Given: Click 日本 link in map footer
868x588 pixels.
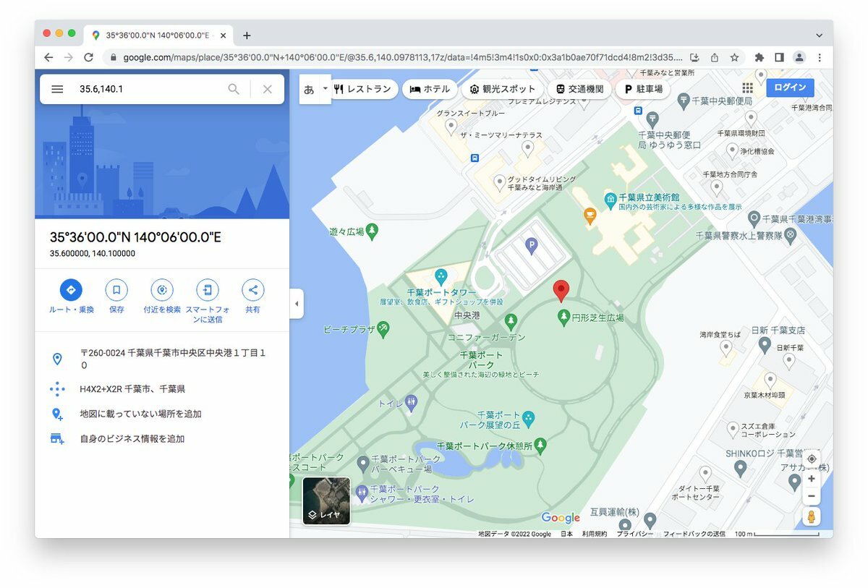Looking at the screenshot, I should pyautogui.click(x=566, y=534).
